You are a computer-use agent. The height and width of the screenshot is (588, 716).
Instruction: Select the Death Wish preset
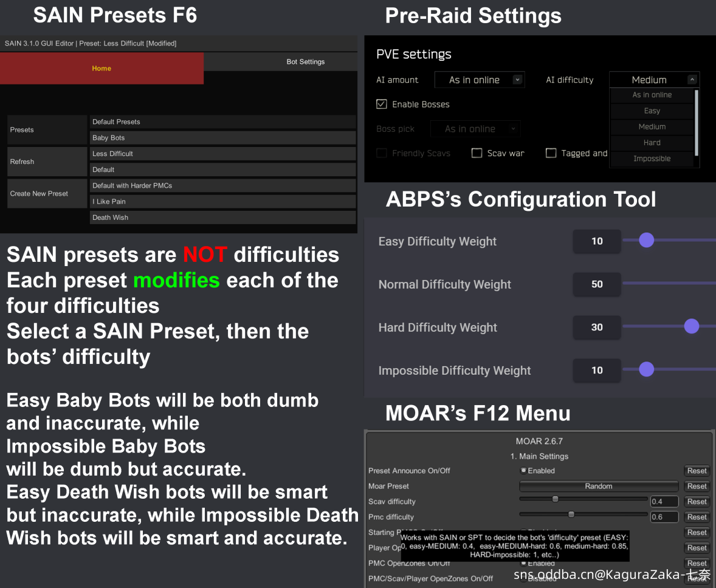222,217
